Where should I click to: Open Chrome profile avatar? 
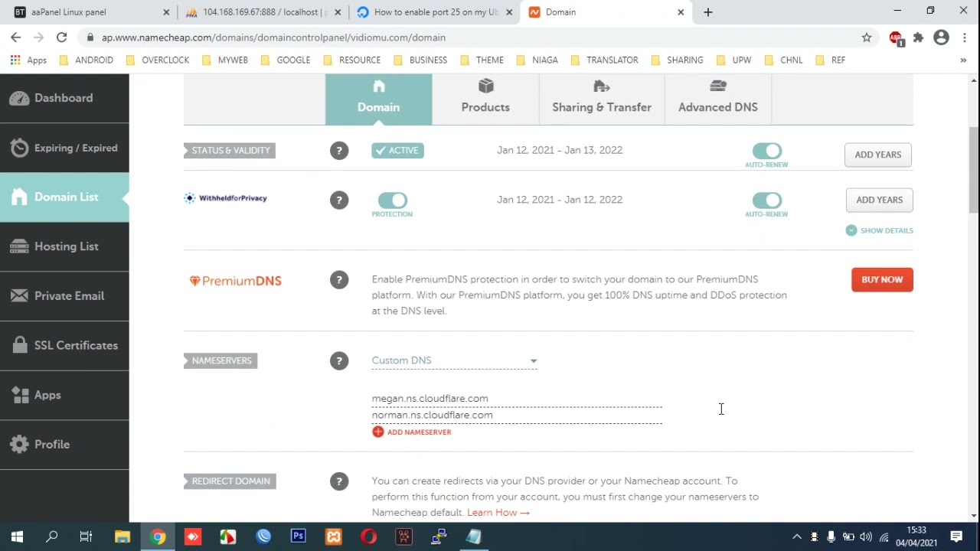tap(942, 37)
